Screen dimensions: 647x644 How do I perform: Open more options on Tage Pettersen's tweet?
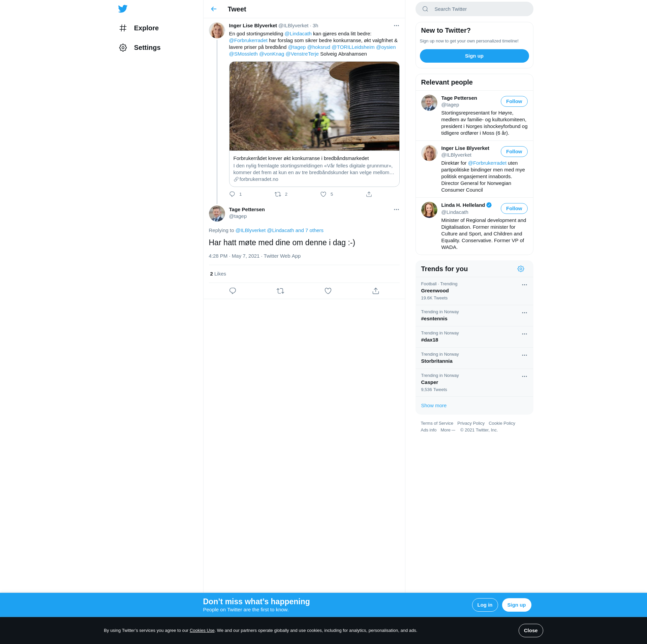396,210
